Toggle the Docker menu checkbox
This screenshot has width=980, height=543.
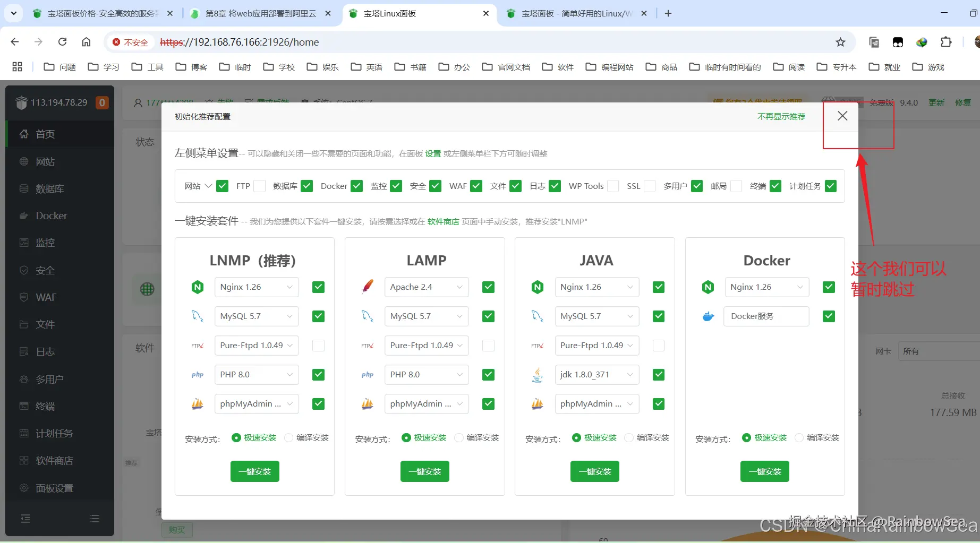[357, 186]
